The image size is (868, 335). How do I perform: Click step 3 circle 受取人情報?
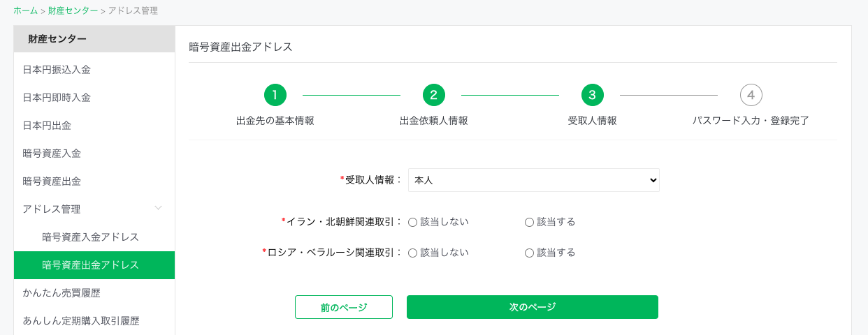(x=593, y=95)
